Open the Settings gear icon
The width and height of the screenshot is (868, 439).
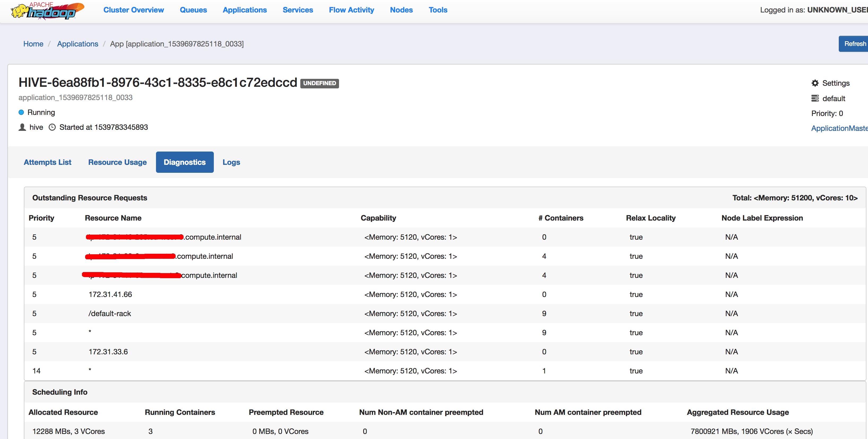click(815, 83)
